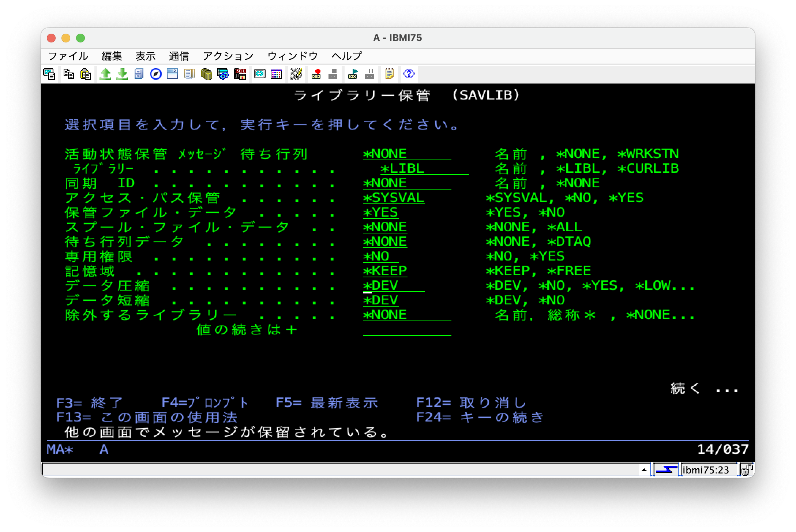The image size is (796, 532).
Task: Copy the selected screen text
Action: (x=69, y=74)
